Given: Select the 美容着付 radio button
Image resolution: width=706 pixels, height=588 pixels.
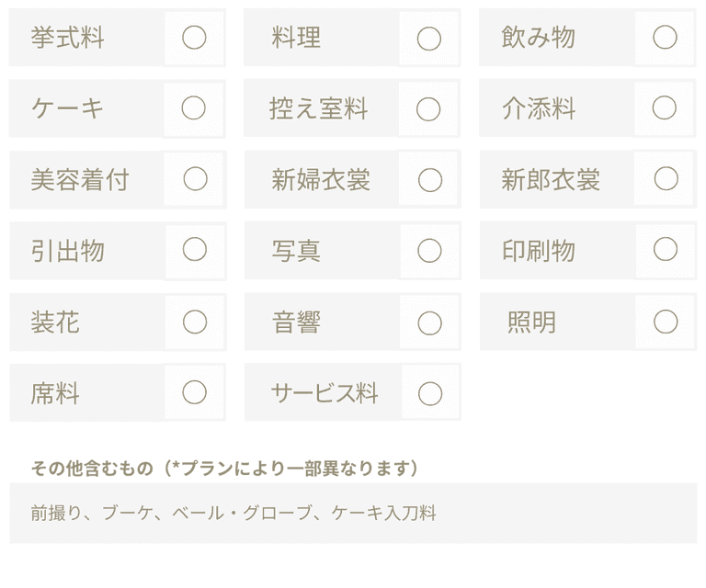Looking at the screenshot, I should click(195, 179).
